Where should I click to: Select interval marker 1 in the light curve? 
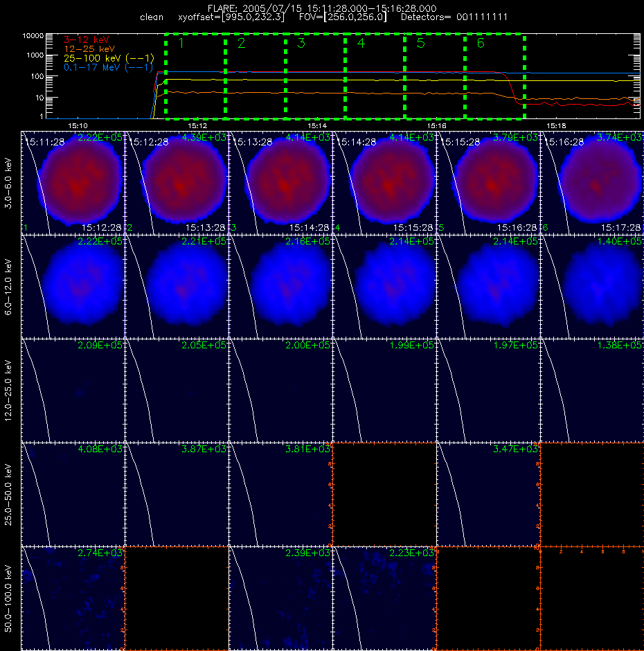(181, 43)
